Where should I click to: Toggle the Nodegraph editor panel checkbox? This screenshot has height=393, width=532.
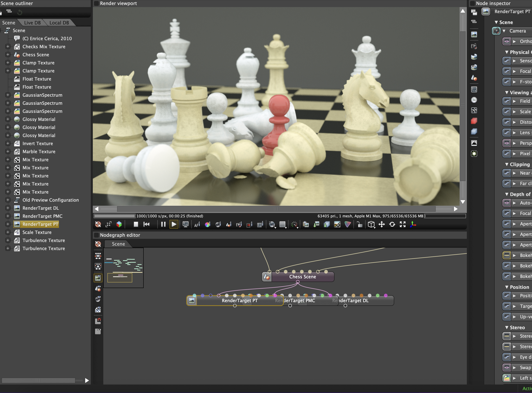pyautogui.click(x=96, y=235)
